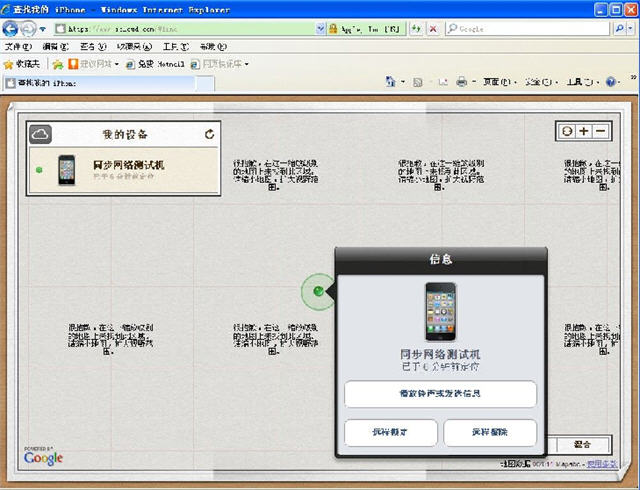Click the Google search box

tap(527, 29)
